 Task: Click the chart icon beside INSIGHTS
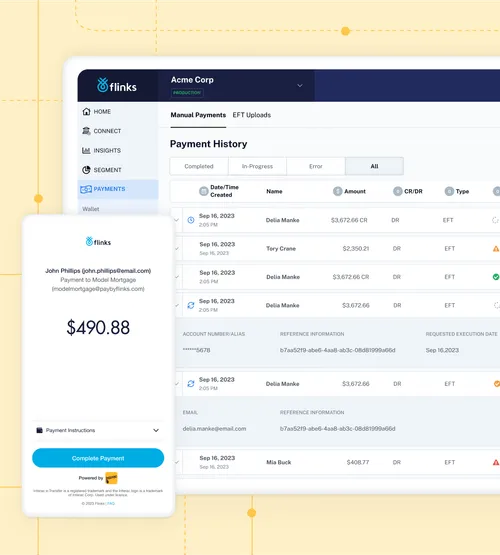tap(86, 150)
